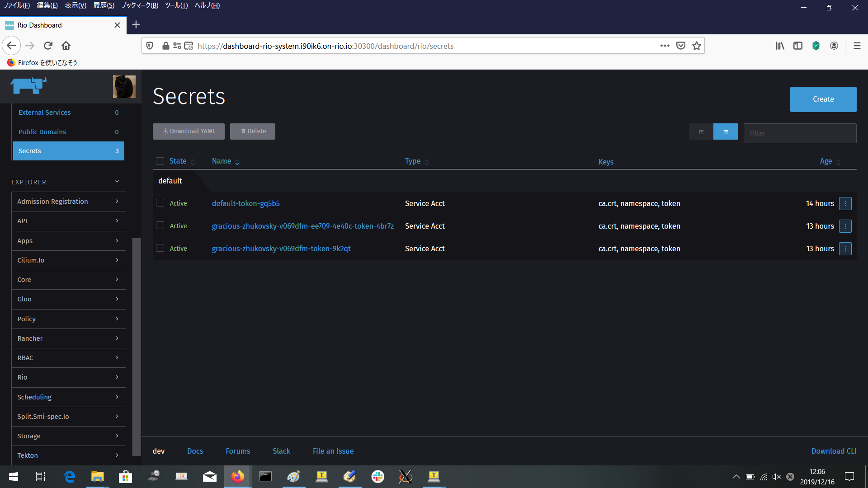Expand the Tekton category

coord(69,455)
